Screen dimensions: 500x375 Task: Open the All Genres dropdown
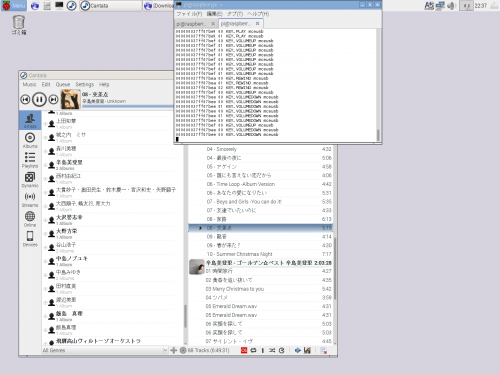(x=105, y=350)
